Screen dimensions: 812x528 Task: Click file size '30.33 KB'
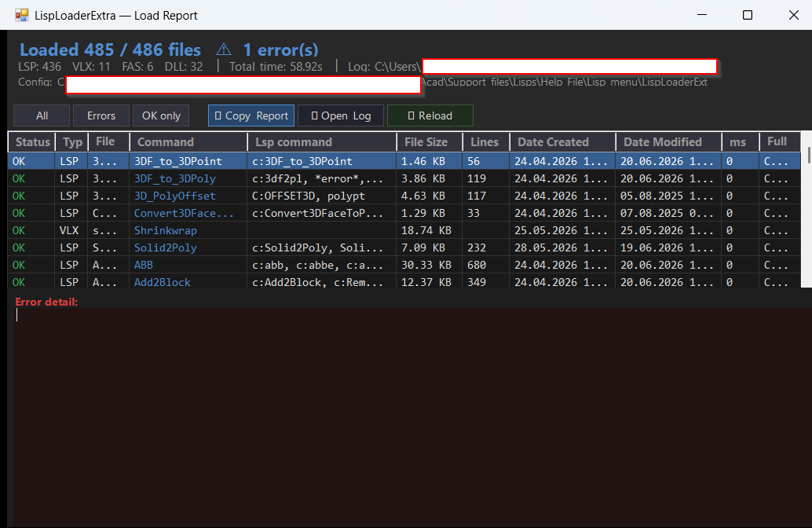click(426, 265)
